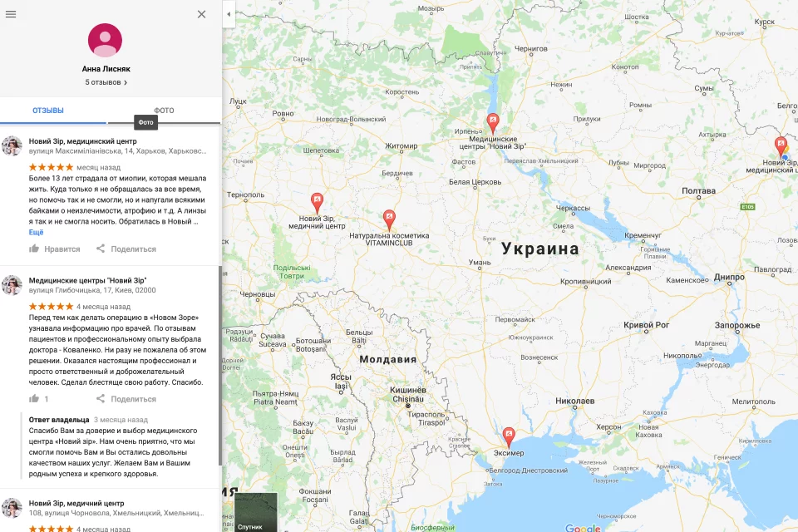Switch to the ФОТО tab

[164, 111]
